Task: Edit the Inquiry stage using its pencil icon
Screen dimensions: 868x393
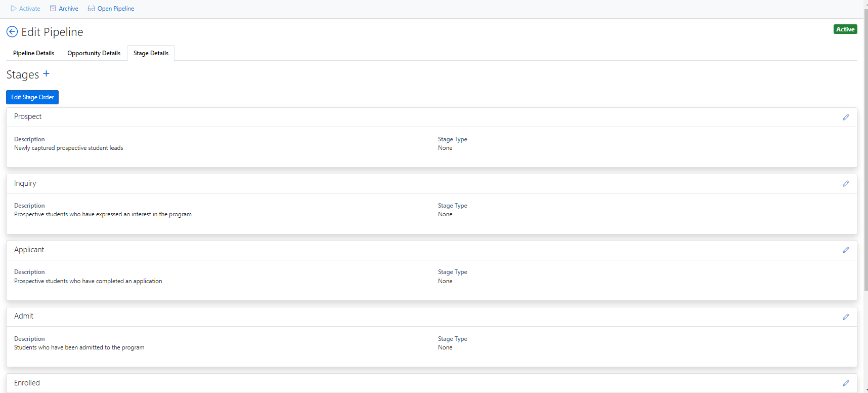Action: click(846, 183)
